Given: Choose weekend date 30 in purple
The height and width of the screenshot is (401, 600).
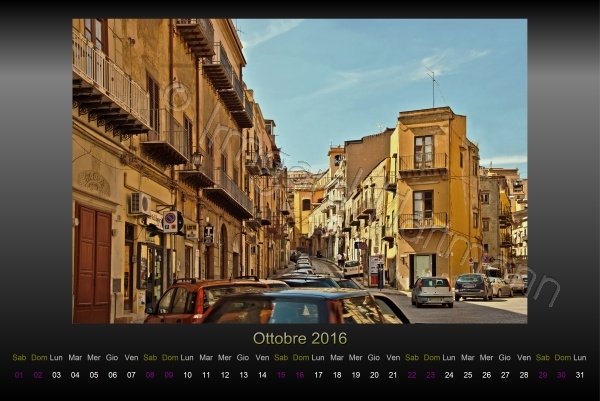Looking at the screenshot, I should (561, 375).
